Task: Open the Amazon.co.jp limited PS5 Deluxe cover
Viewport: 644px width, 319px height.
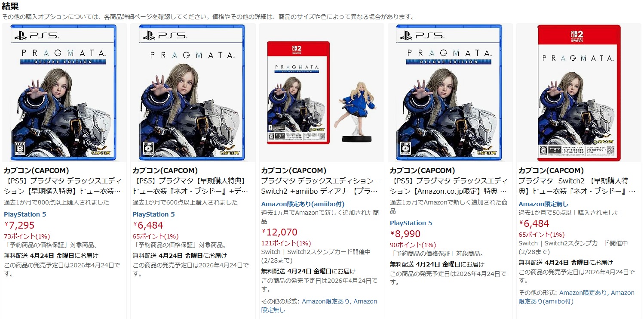Action: point(450,92)
